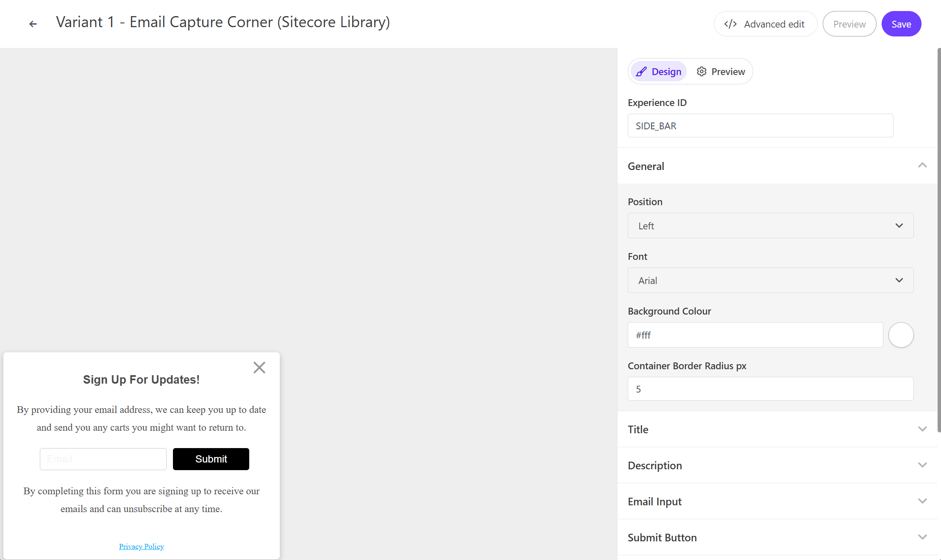Click the black Submit button in popup
The height and width of the screenshot is (560, 941).
(211, 459)
